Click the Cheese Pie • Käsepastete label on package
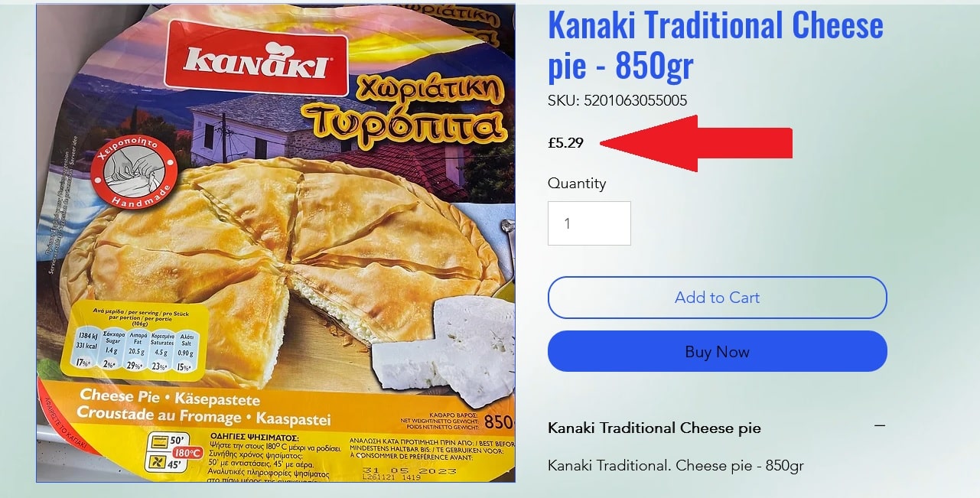Image resolution: width=980 pixels, height=498 pixels. tap(170, 398)
